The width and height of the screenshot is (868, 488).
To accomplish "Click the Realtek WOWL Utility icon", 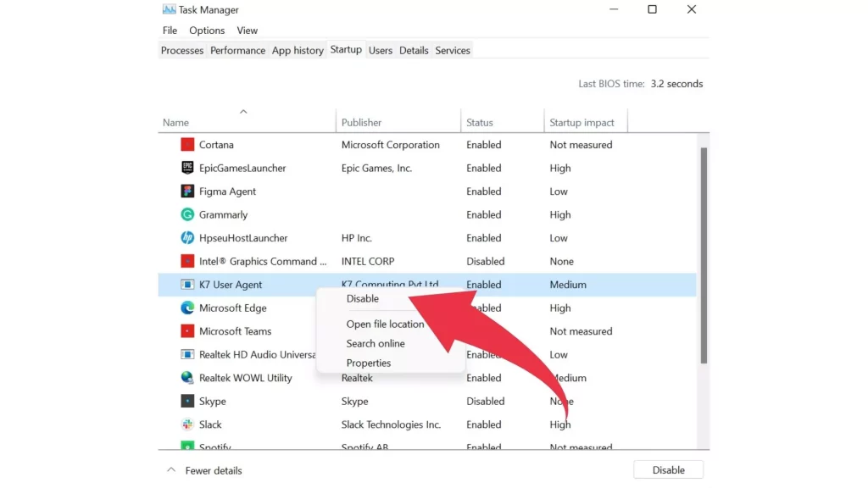I will tap(187, 378).
